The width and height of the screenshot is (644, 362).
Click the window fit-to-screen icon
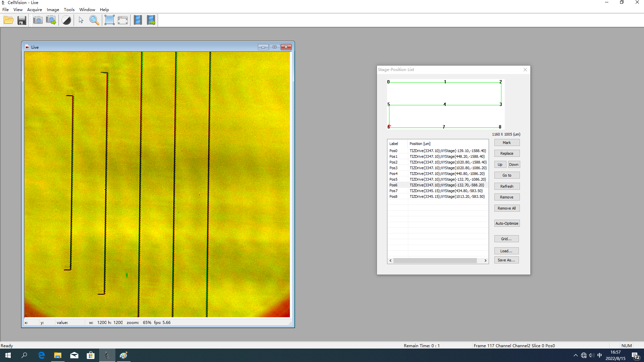tap(123, 20)
